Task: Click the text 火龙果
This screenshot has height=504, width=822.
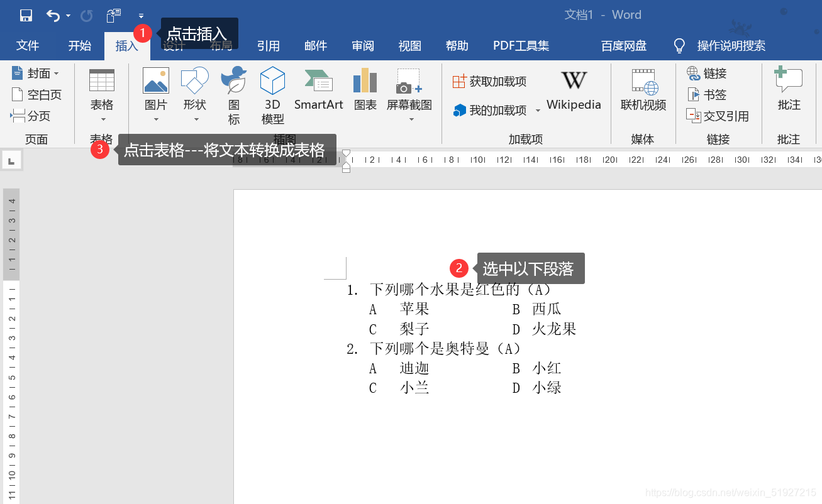Action: click(554, 329)
